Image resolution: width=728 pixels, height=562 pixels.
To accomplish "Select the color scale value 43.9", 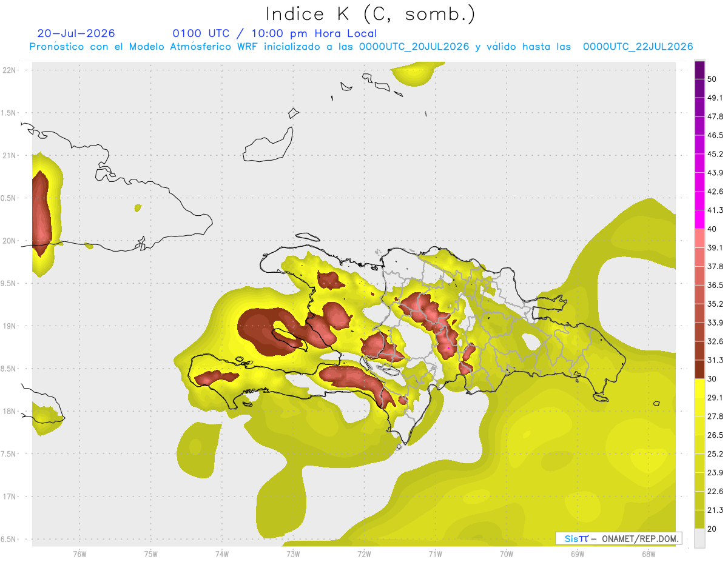I will point(715,173).
